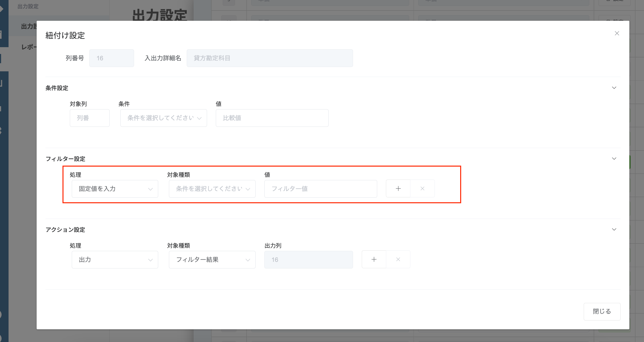Collapse the 条件設定 section chevron

tap(614, 87)
